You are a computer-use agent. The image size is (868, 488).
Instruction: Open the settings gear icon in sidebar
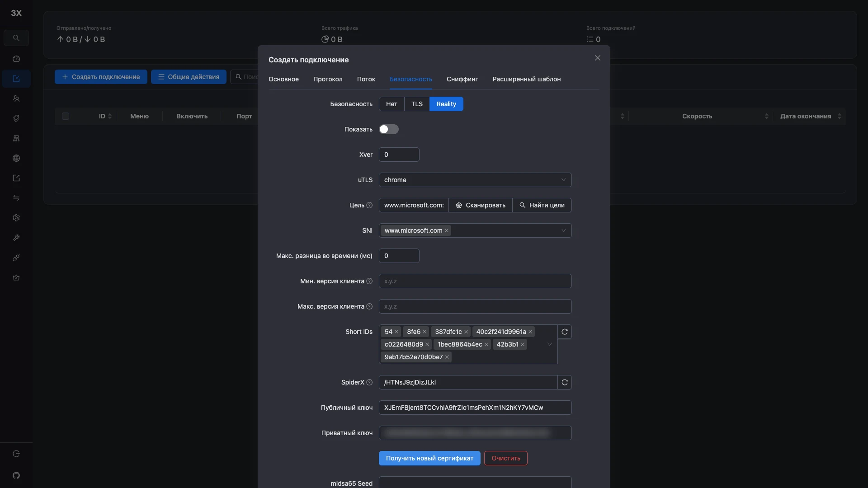(x=16, y=218)
